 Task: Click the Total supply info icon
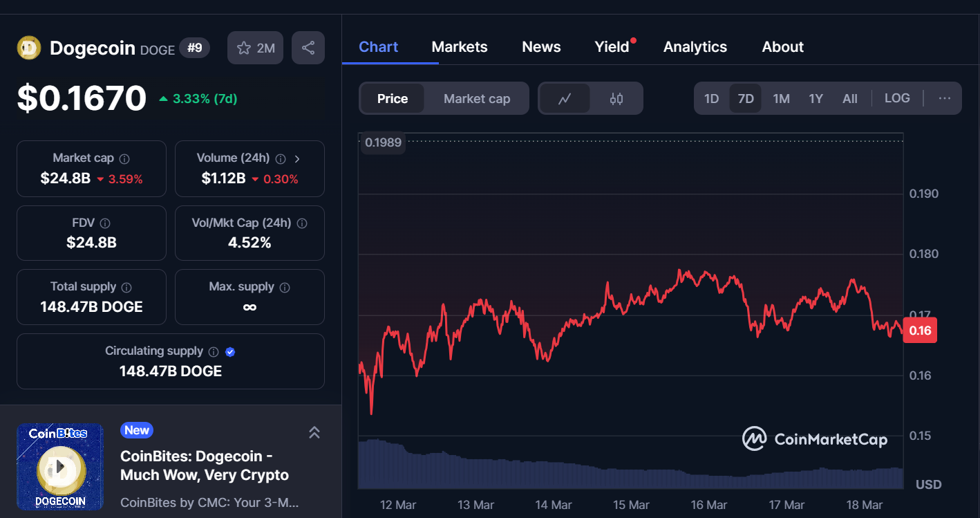tap(126, 287)
